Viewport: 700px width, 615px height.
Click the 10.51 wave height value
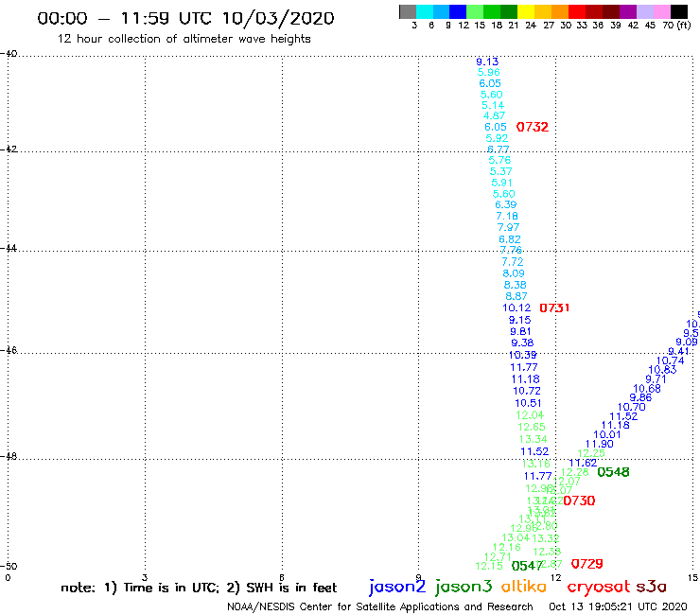coord(528,403)
